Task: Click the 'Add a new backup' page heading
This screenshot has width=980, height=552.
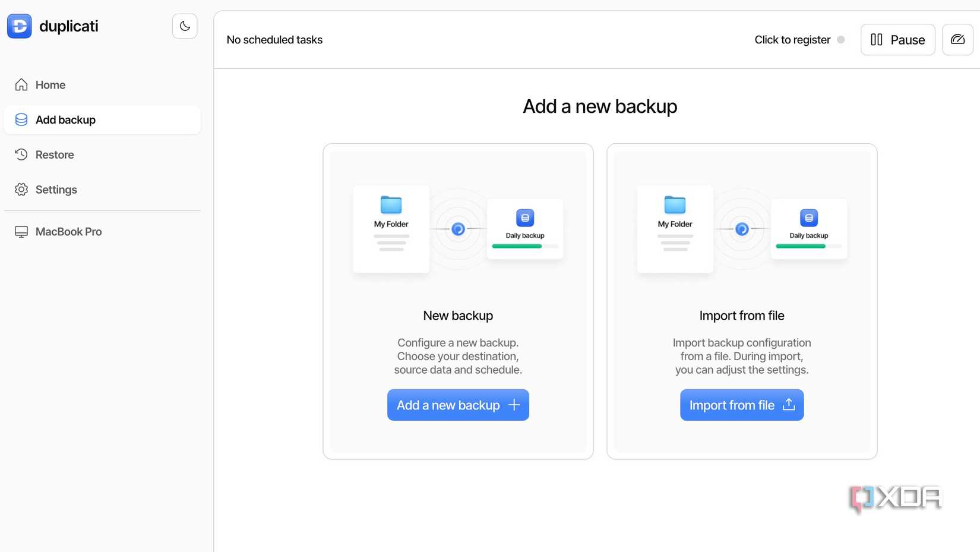Action: 600,106
